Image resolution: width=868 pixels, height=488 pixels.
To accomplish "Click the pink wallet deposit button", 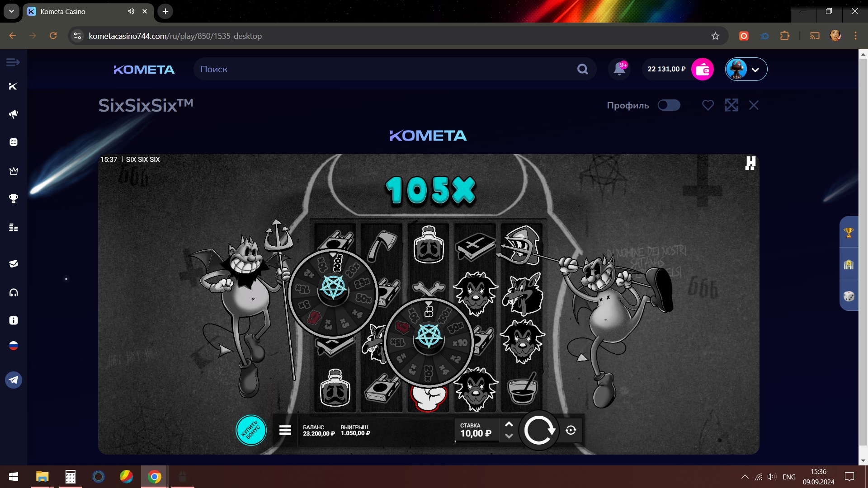I will pyautogui.click(x=702, y=69).
